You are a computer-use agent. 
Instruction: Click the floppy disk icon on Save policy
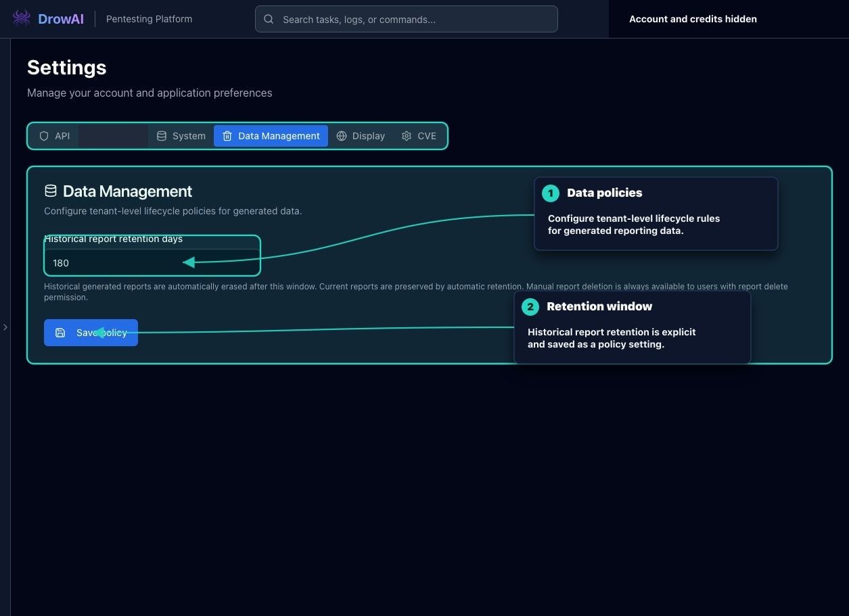(60, 333)
